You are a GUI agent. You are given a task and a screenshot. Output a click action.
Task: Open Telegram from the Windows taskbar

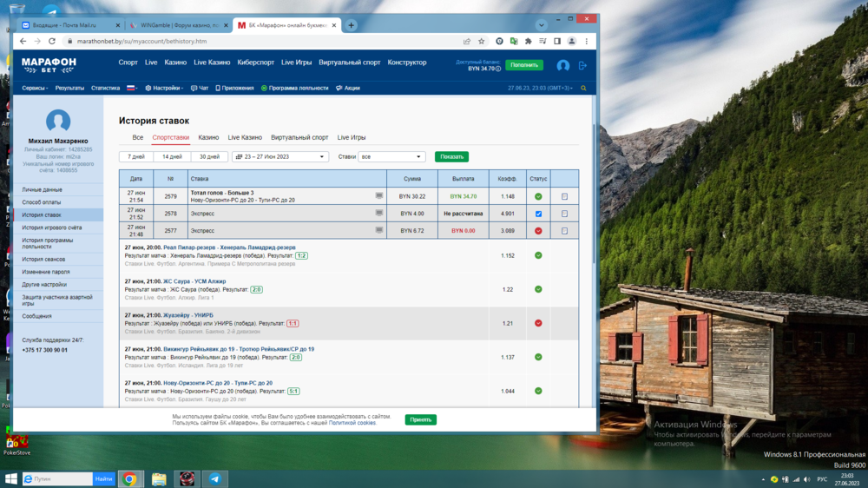click(x=214, y=478)
